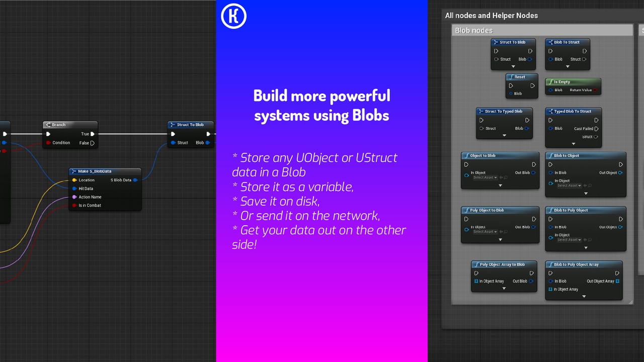The width and height of the screenshot is (644, 362).
Task: Click the Blob output pin on Struct To Typed Blob
Action: pos(527,129)
